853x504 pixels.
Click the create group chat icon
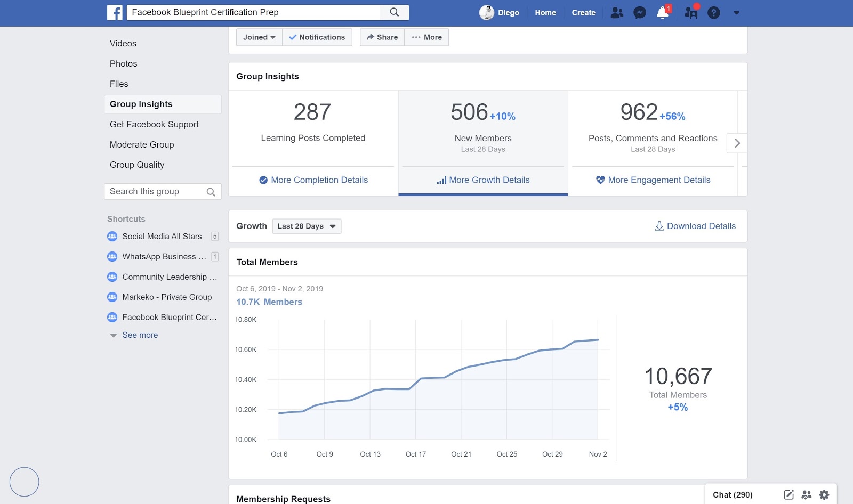[x=807, y=495]
